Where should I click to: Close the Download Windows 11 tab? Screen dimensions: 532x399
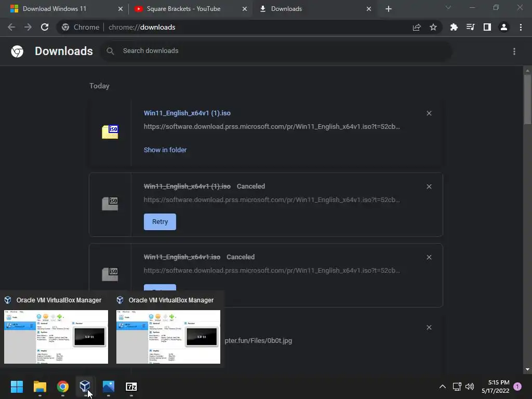point(120,9)
